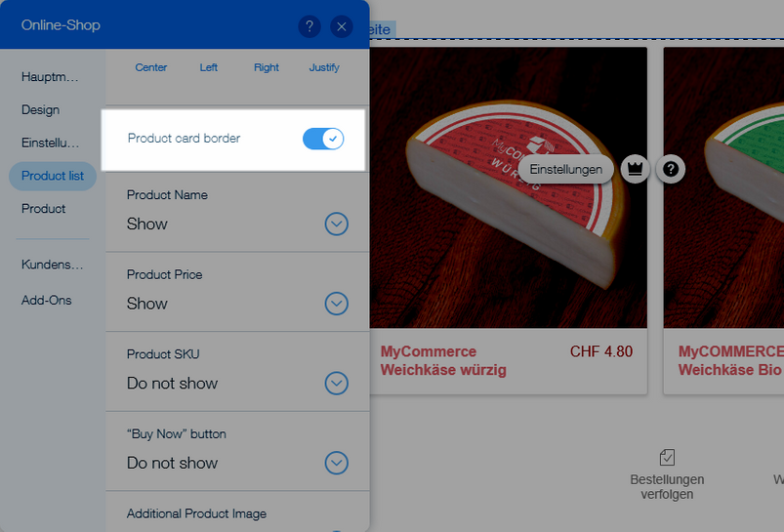Click MyCommerce Weichkäse würzig product title
784x532 pixels.
click(443, 360)
